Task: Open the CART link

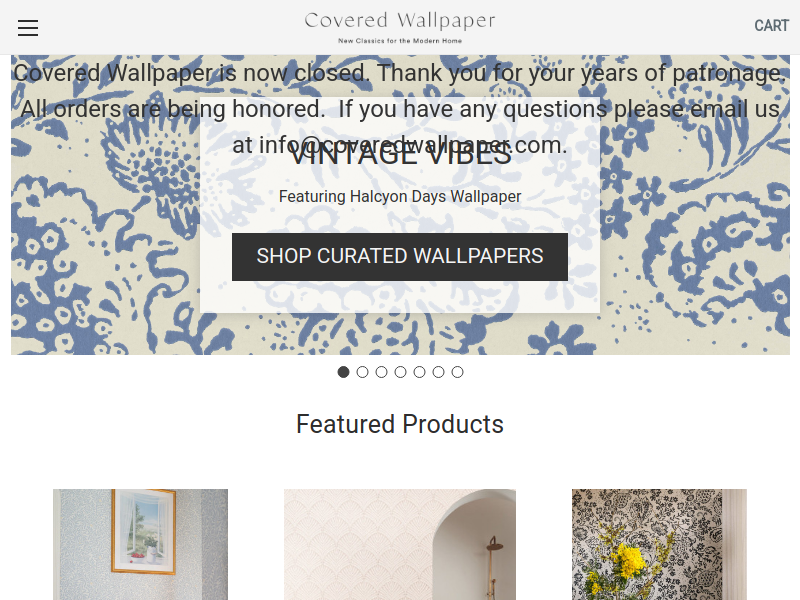Action: pyautogui.click(x=771, y=26)
